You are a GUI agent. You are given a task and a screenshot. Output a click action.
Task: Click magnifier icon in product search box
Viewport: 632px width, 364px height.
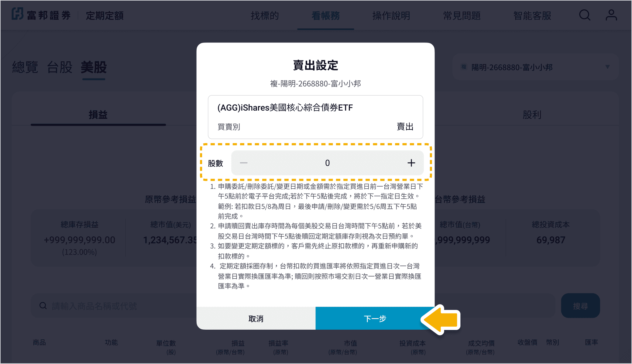click(x=43, y=306)
